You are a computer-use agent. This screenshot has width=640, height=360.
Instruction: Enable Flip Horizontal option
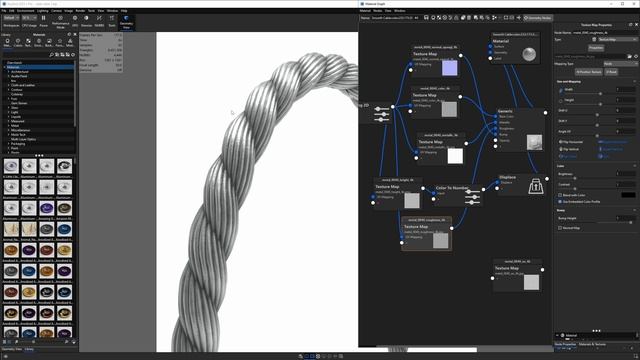[x=571, y=142]
